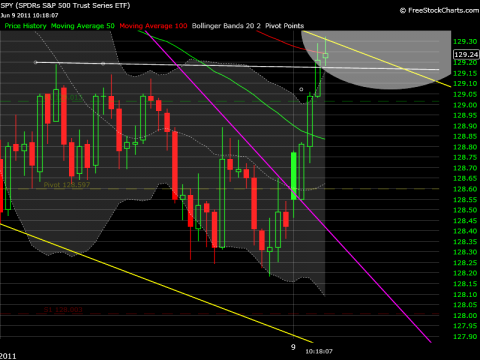Click the day 9 date axis label
This screenshot has width=480, height=360.
(x=293, y=347)
